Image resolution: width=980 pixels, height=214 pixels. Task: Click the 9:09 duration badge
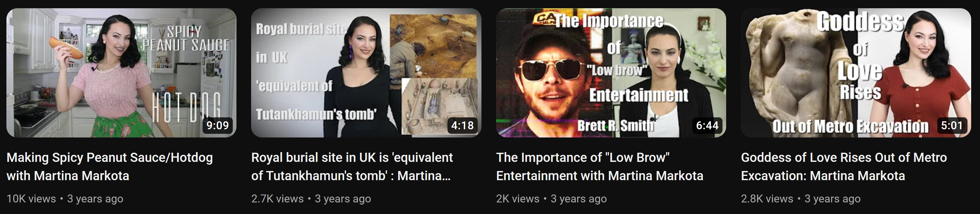(x=217, y=125)
